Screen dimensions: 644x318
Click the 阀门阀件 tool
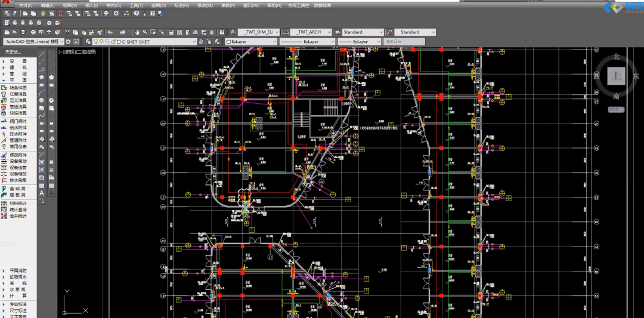(x=18, y=121)
